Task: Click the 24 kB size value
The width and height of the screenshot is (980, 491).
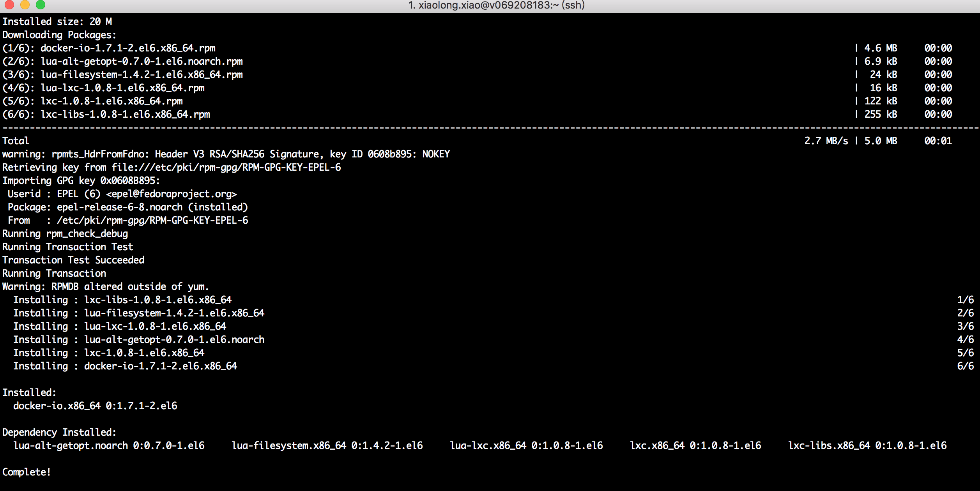Action: coord(883,75)
